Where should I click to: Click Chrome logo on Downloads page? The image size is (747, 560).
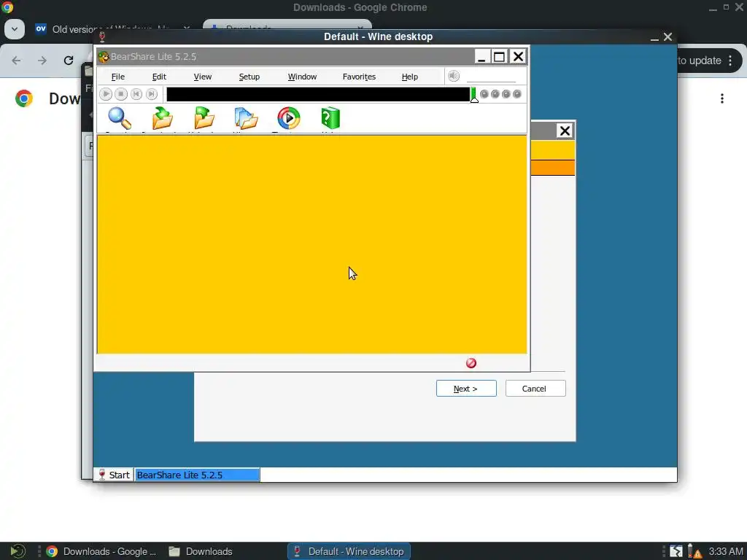click(x=24, y=98)
